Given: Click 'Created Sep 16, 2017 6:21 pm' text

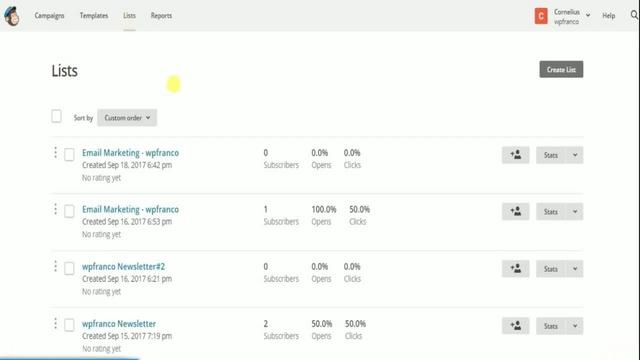Looking at the screenshot, I should [x=127, y=279].
